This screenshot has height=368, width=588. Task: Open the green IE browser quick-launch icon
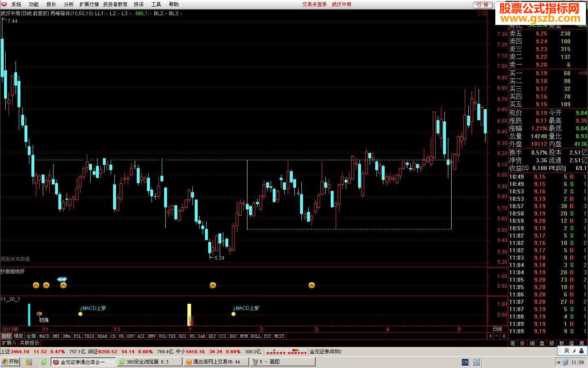coord(44,362)
